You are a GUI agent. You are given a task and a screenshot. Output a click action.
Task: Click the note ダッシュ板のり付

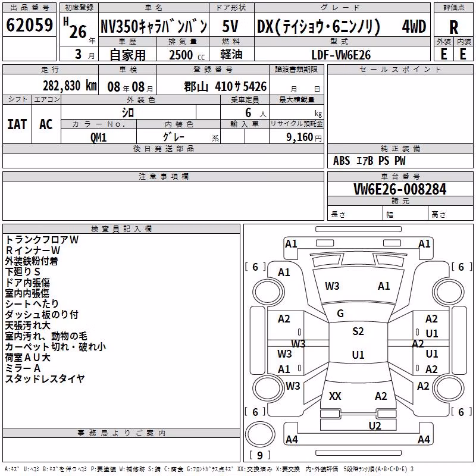coord(42,315)
